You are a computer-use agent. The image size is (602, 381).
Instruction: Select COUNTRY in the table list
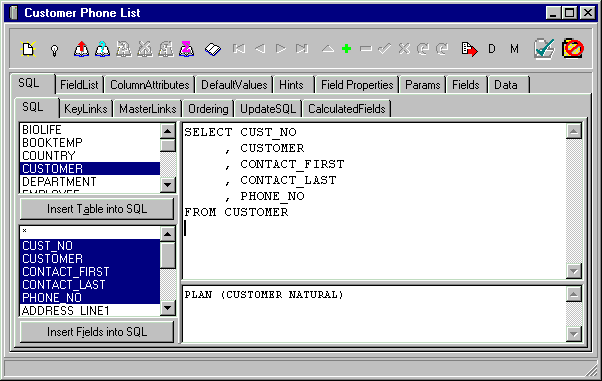point(90,156)
